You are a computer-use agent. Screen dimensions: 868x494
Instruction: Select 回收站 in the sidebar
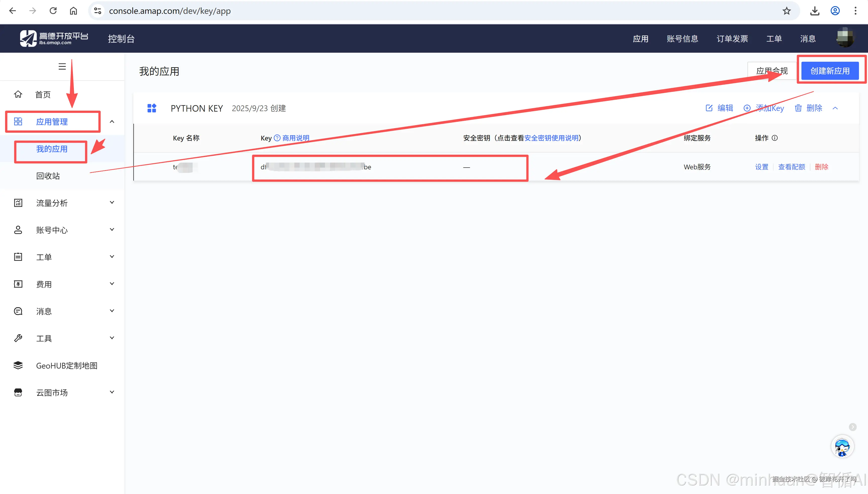point(48,176)
